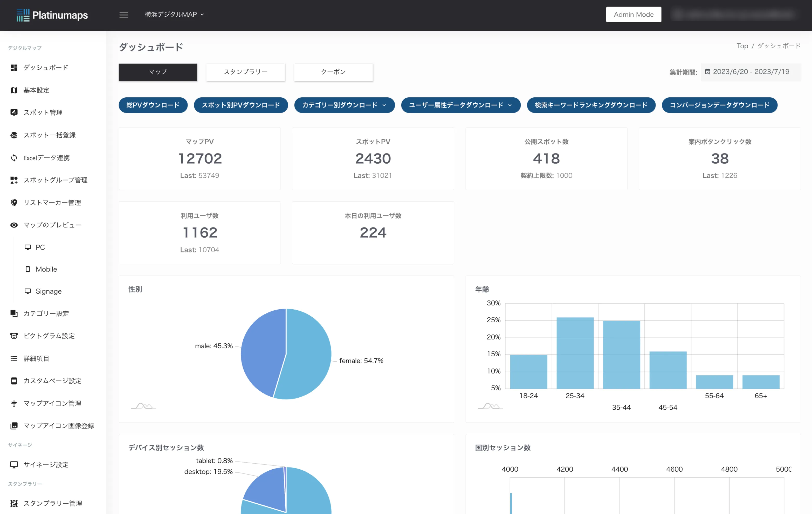Switch to the クーポン tab
812x514 pixels.
pyautogui.click(x=333, y=72)
